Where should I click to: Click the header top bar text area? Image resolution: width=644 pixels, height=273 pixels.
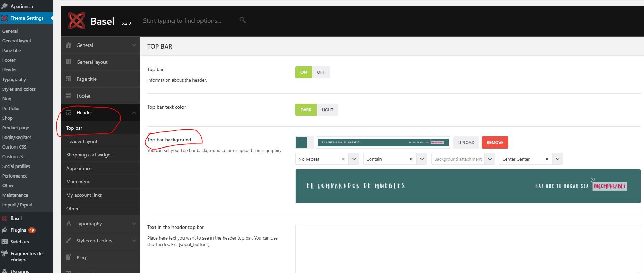(x=468, y=249)
